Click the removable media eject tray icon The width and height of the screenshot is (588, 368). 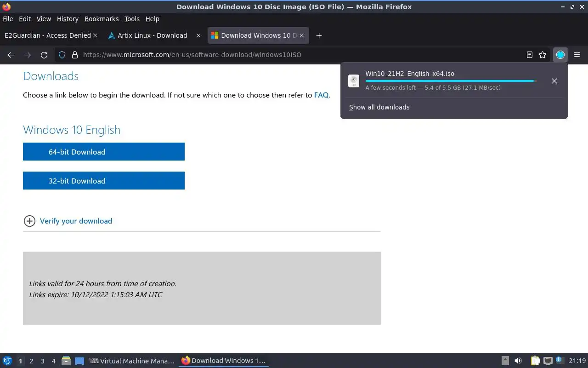[505, 361]
